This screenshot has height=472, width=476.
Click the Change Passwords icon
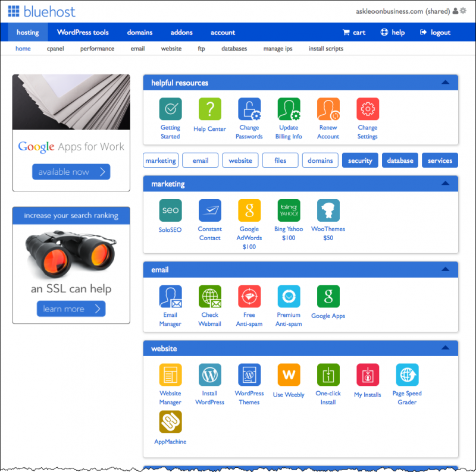pyautogui.click(x=249, y=109)
